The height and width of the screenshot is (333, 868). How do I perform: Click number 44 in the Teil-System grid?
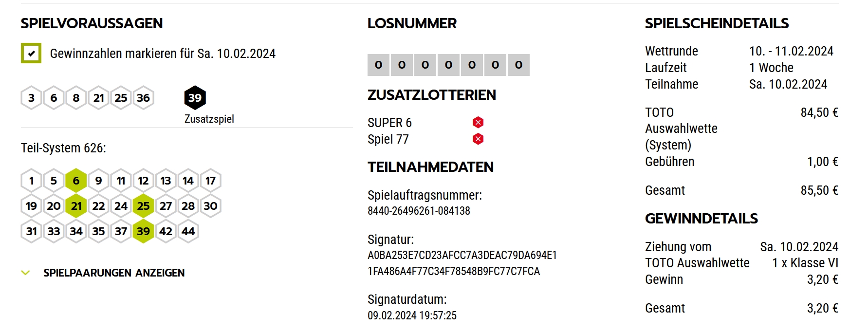(x=188, y=231)
